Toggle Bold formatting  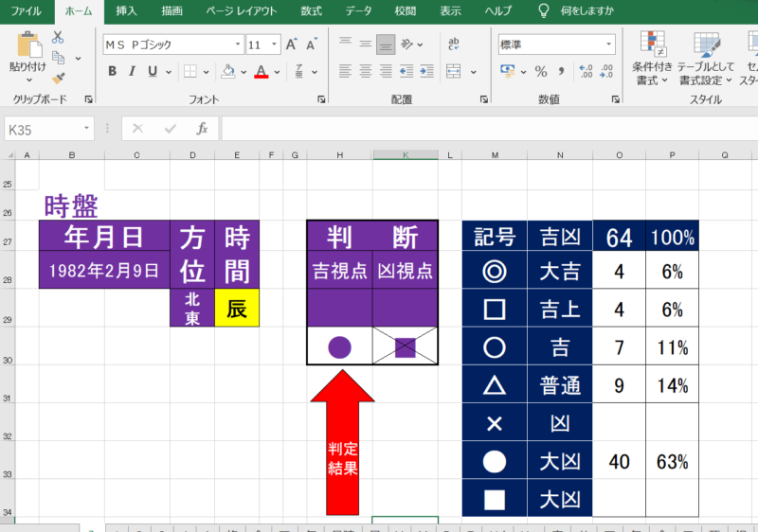(112, 72)
